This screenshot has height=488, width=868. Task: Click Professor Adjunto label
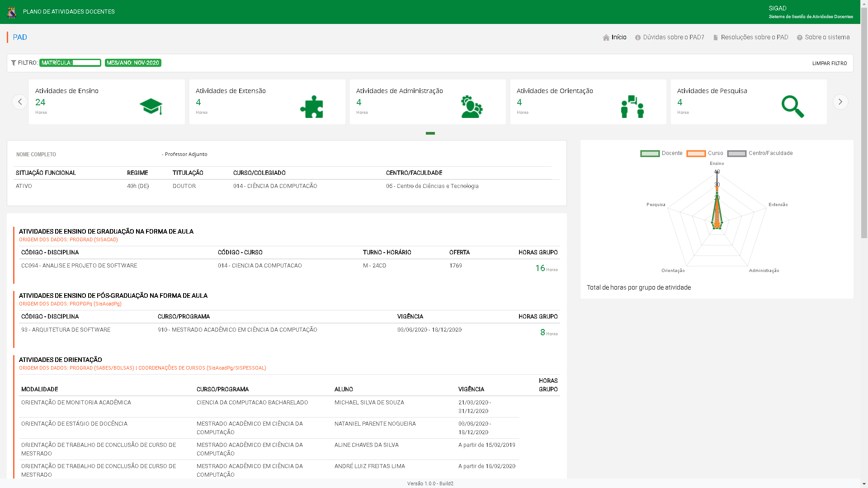[186, 154]
